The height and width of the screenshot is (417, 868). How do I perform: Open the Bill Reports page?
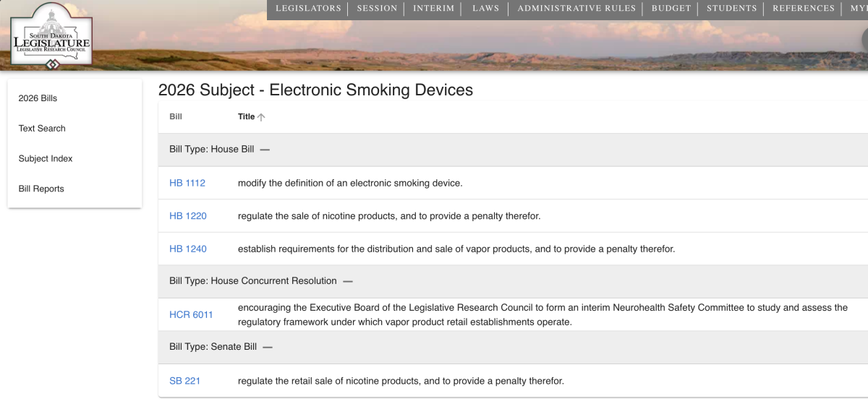41,189
